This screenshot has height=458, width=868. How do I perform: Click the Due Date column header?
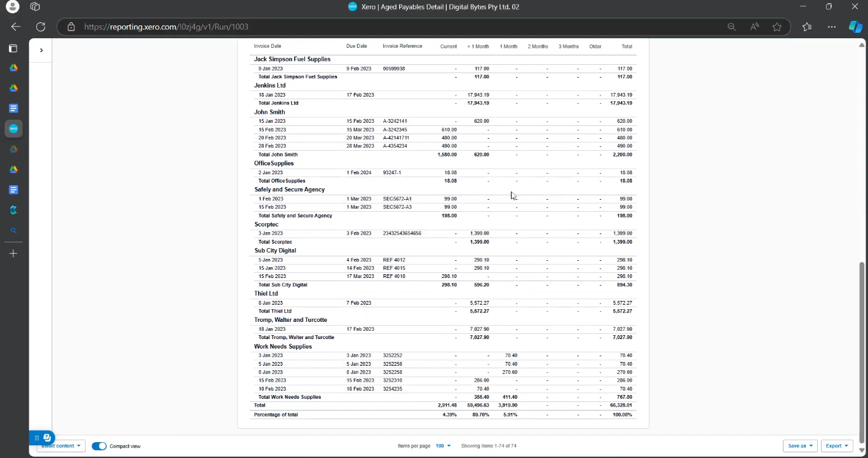point(356,46)
